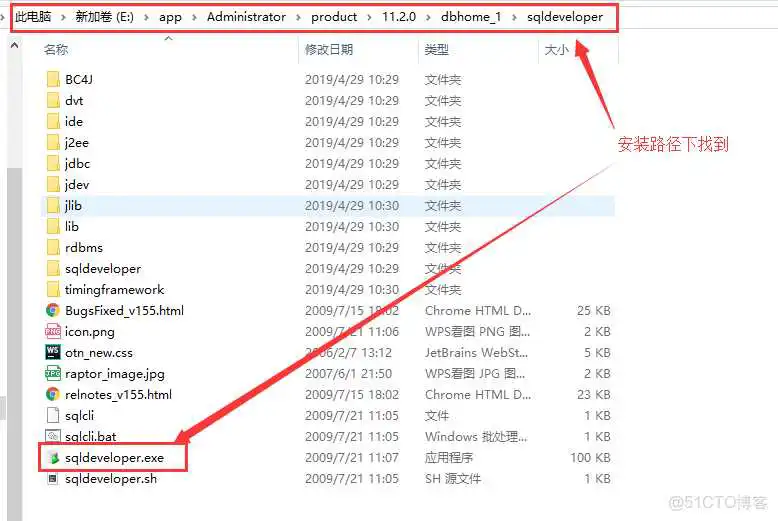Click the left pane vertical scrollbar thumb
The width and height of the screenshot is (778, 521).
click(x=15, y=342)
